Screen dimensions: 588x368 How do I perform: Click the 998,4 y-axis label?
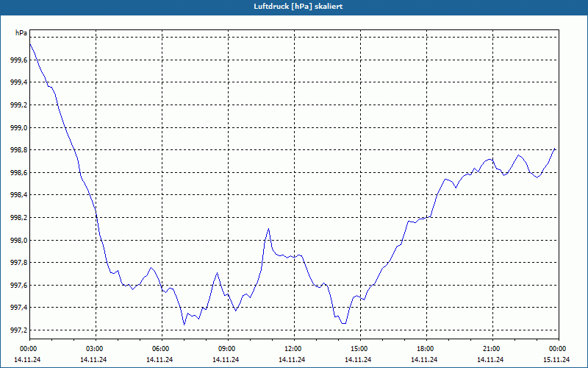coord(19,195)
